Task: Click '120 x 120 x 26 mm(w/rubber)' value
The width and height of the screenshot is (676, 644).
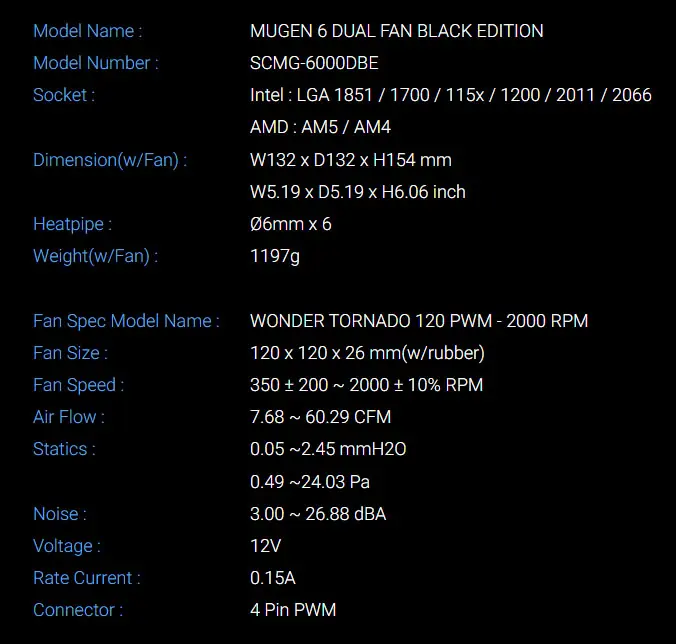Action: (x=367, y=353)
